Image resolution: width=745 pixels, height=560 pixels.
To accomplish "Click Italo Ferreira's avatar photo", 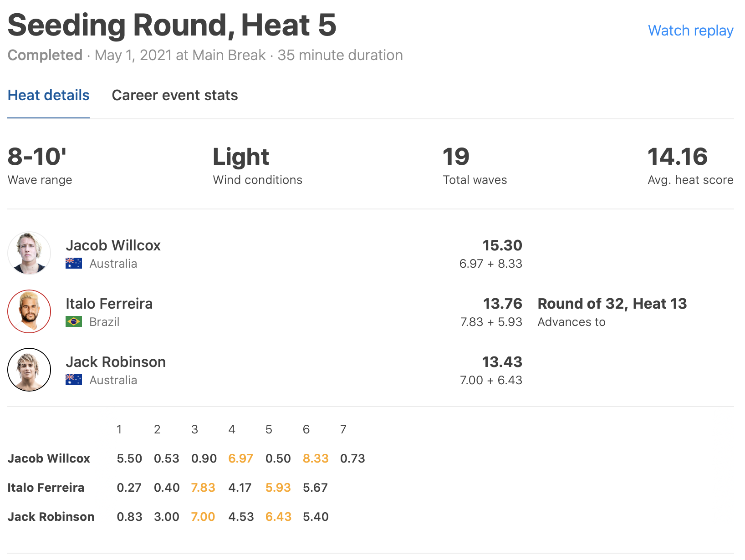I will click(29, 311).
